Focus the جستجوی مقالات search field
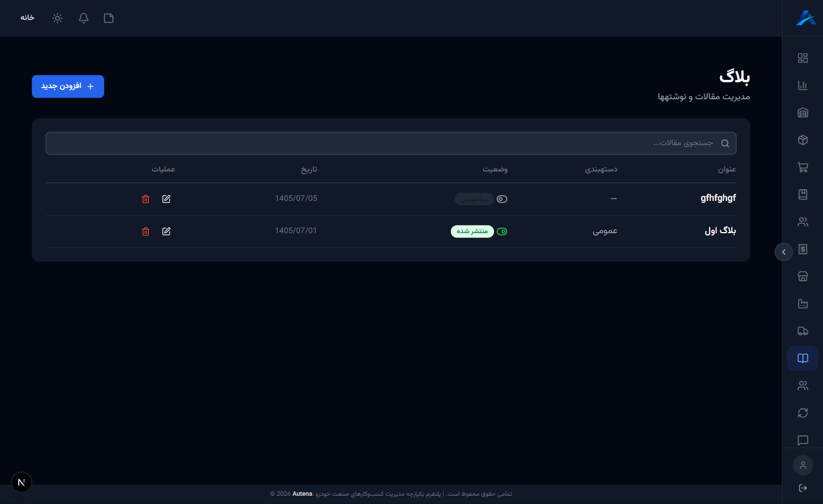The image size is (823, 504). [391, 143]
